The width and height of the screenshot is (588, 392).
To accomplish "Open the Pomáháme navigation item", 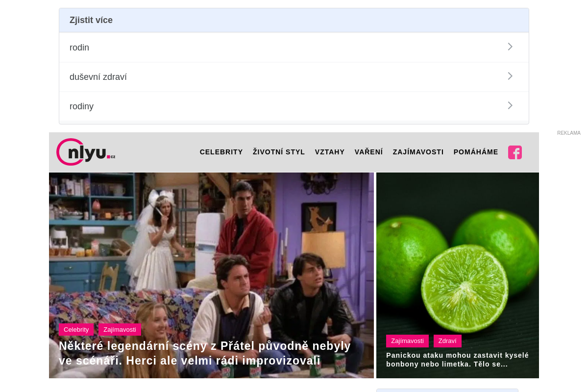I will [476, 152].
